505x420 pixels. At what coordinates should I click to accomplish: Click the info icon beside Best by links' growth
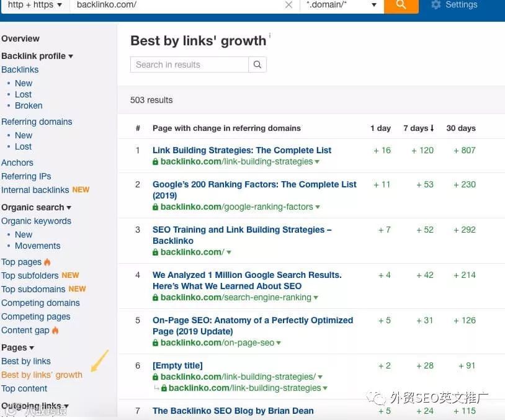click(x=270, y=35)
